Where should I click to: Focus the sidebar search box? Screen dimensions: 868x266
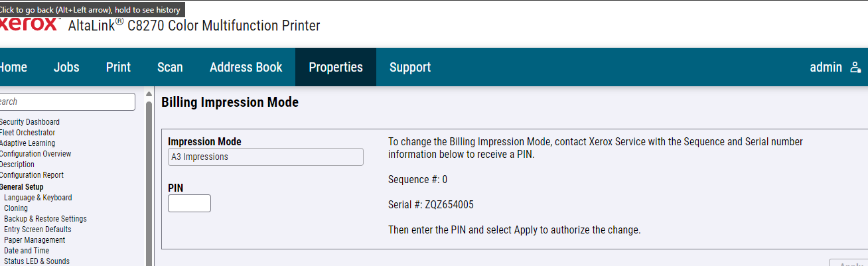coord(67,101)
